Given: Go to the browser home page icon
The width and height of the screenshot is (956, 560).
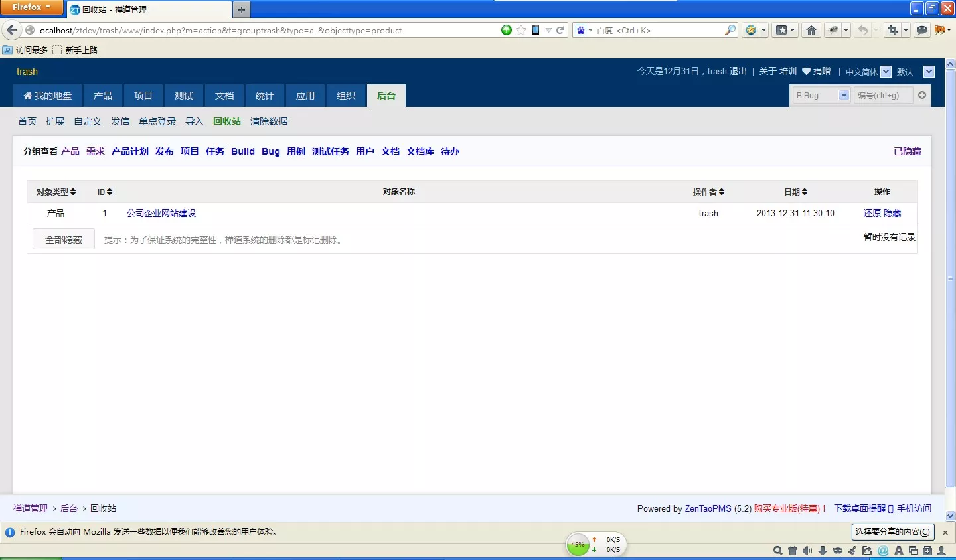Looking at the screenshot, I should tap(811, 30).
